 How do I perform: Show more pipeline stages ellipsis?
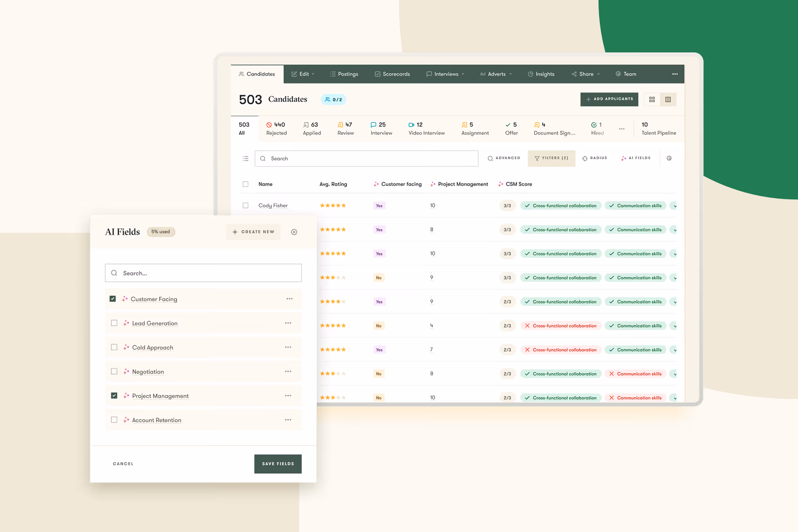click(x=621, y=129)
